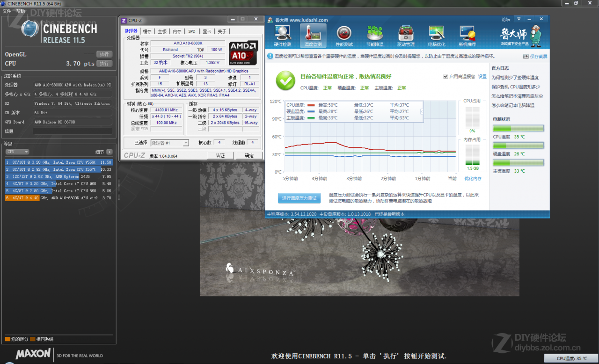This screenshot has height=364, width=599.
Task: Select CPU-Z 处理器 tab
Action: click(131, 31)
